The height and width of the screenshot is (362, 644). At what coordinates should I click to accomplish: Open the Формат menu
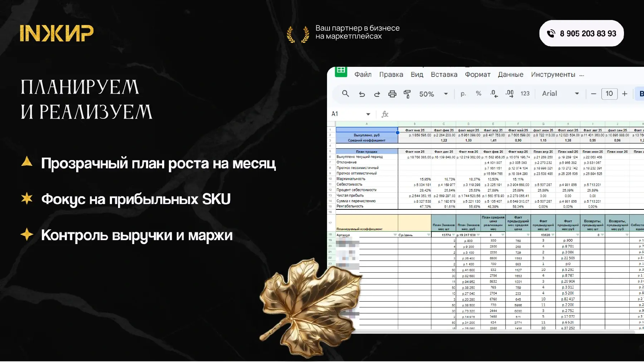pos(478,74)
